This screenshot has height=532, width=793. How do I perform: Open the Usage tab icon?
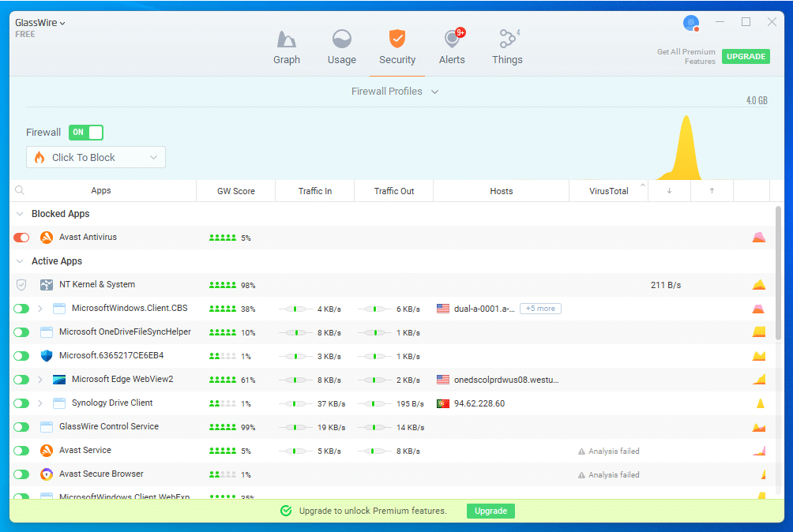pyautogui.click(x=342, y=39)
